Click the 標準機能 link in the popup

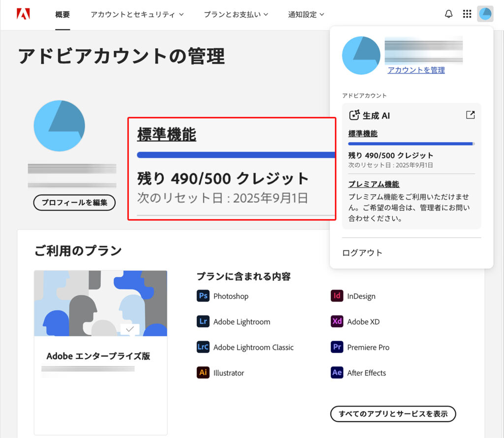[x=363, y=134]
